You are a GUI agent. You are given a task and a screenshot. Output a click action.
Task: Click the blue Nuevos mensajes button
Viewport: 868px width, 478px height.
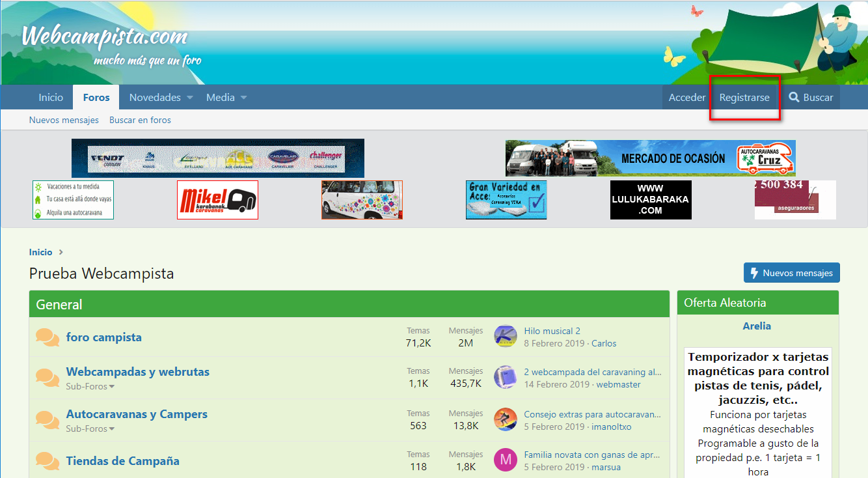(x=792, y=273)
